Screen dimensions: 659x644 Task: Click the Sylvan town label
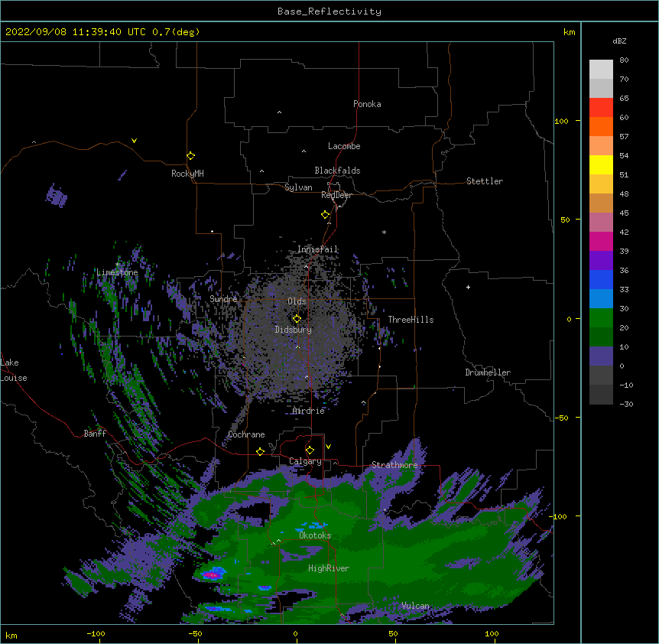[298, 187]
